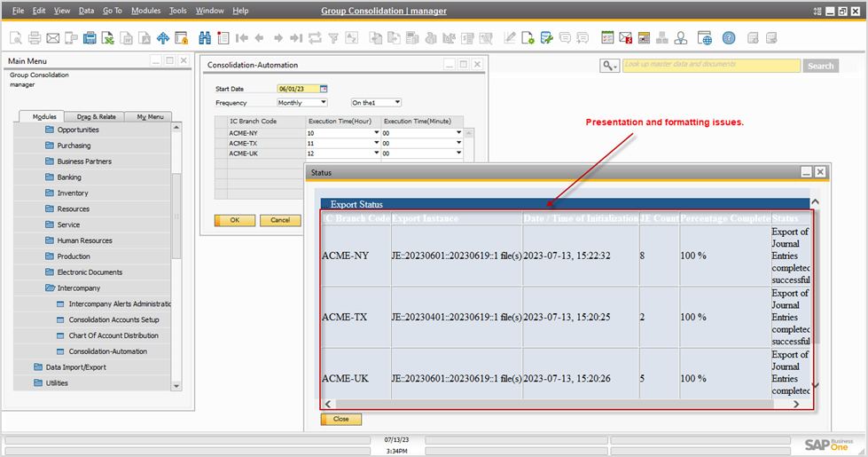Switch to the Drag & Relate tab
Screen dimensions: 868x457
96,116
